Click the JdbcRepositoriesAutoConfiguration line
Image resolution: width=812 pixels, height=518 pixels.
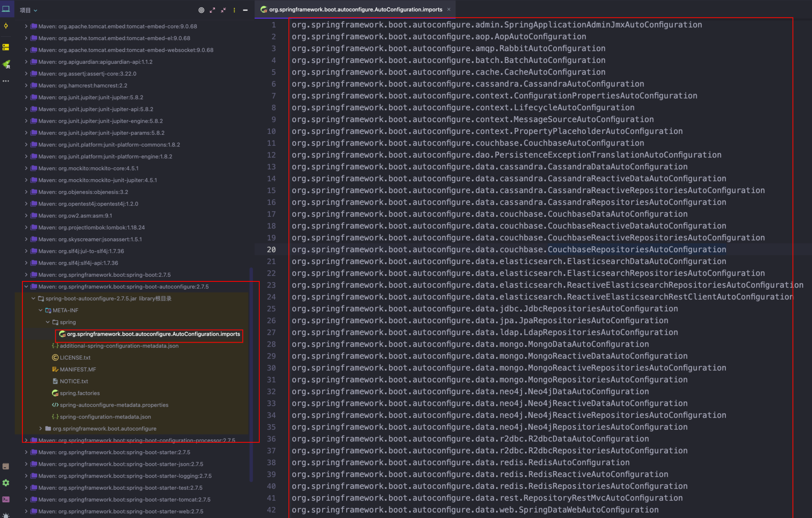coord(485,309)
